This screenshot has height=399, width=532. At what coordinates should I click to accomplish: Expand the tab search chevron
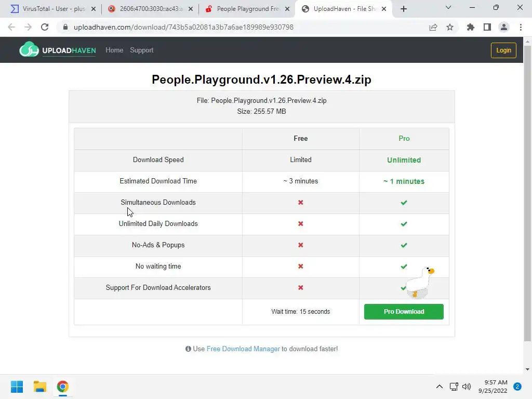448,7
